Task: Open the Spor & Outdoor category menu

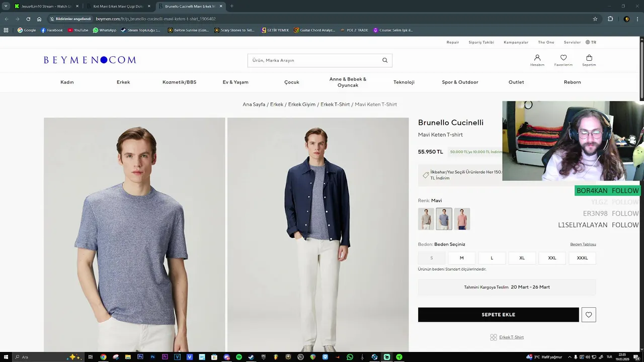Action: pyautogui.click(x=460, y=82)
